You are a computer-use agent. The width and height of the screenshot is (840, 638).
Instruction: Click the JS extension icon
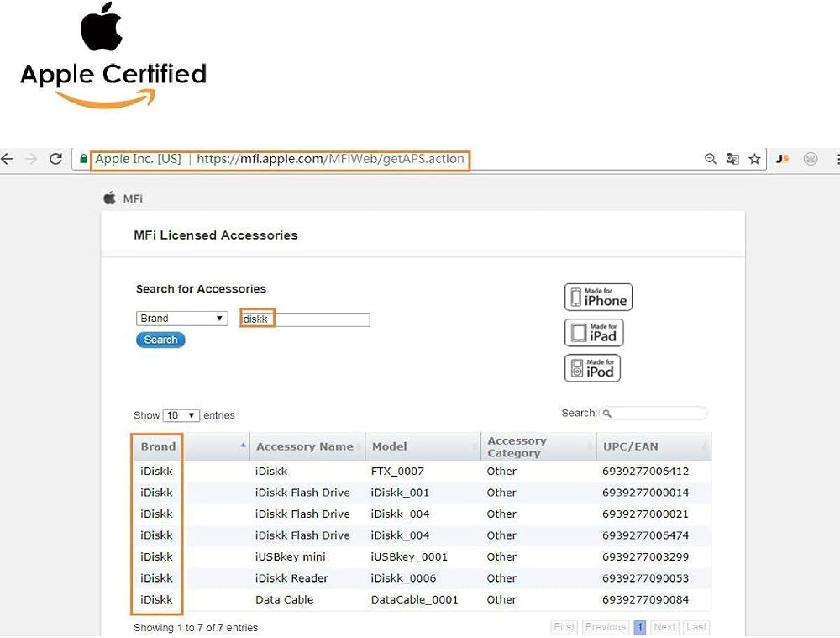tap(783, 159)
